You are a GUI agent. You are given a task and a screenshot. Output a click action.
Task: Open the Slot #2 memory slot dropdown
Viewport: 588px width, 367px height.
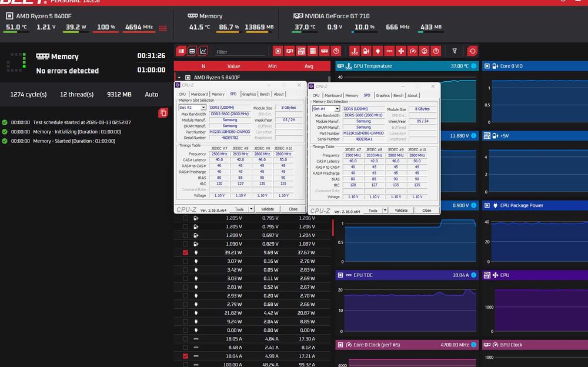[203, 108]
